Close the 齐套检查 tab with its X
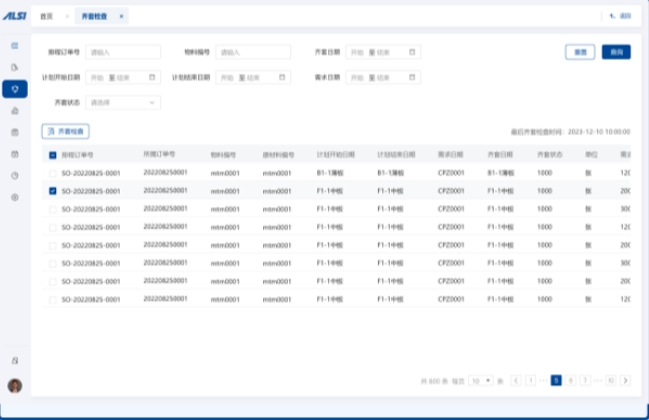 coord(121,17)
